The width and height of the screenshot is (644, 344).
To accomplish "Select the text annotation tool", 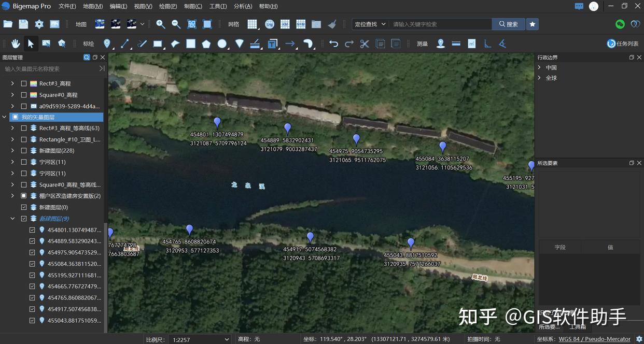I will [272, 44].
